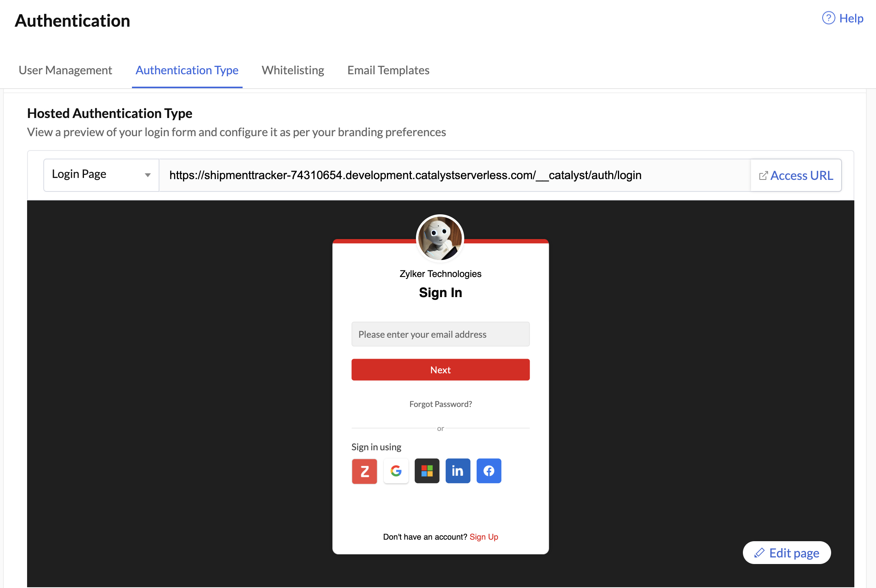Switch to the User Management tab

65,69
